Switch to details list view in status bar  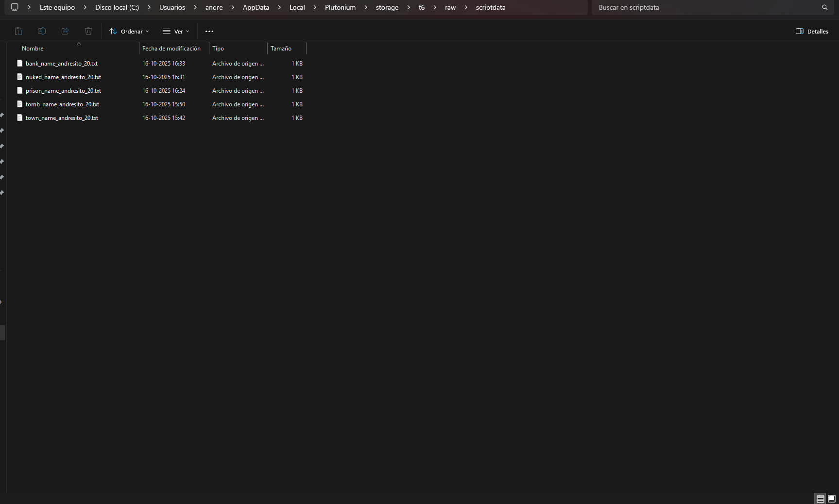[x=820, y=499]
